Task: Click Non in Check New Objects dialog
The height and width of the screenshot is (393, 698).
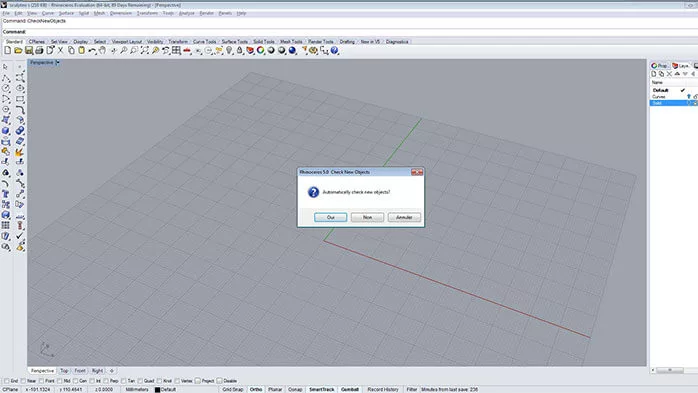Action: (x=367, y=217)
